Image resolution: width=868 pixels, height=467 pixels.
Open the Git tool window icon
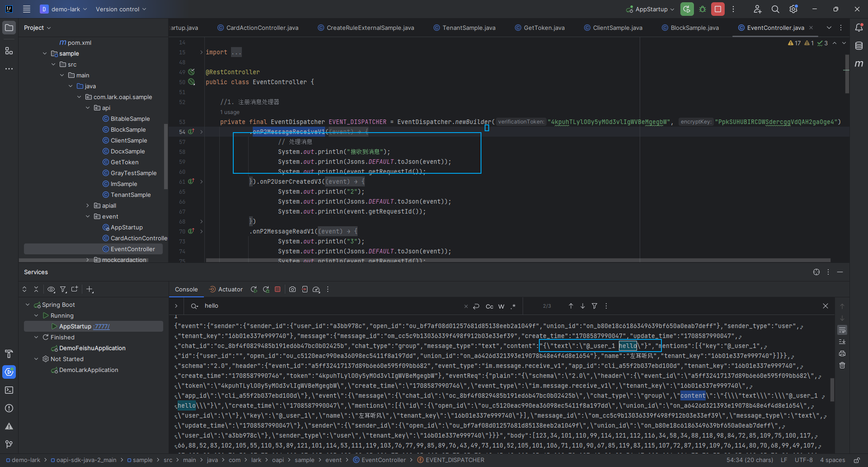9,444
